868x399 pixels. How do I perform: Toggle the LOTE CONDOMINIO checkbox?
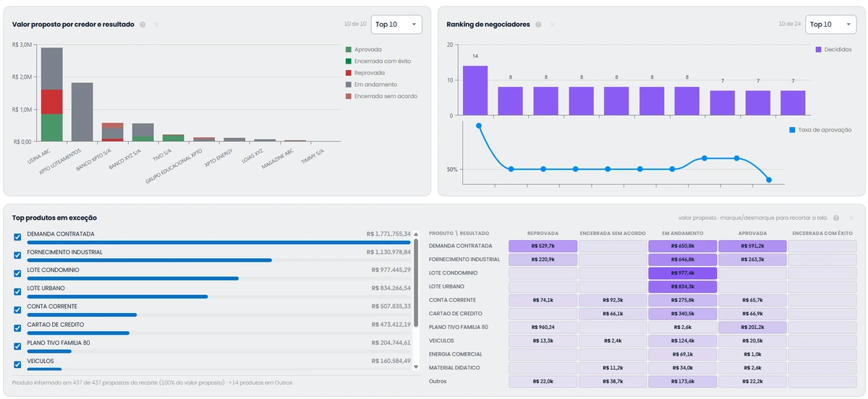click(17, 273)
